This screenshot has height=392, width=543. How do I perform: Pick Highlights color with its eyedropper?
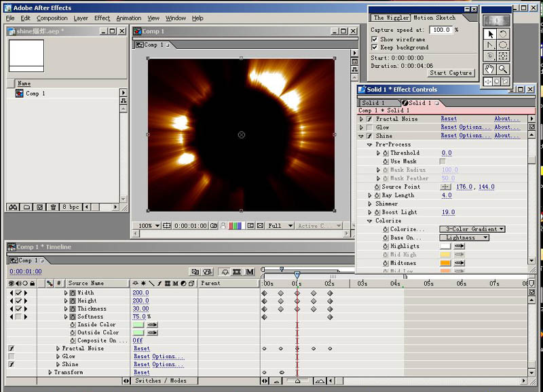460,246
